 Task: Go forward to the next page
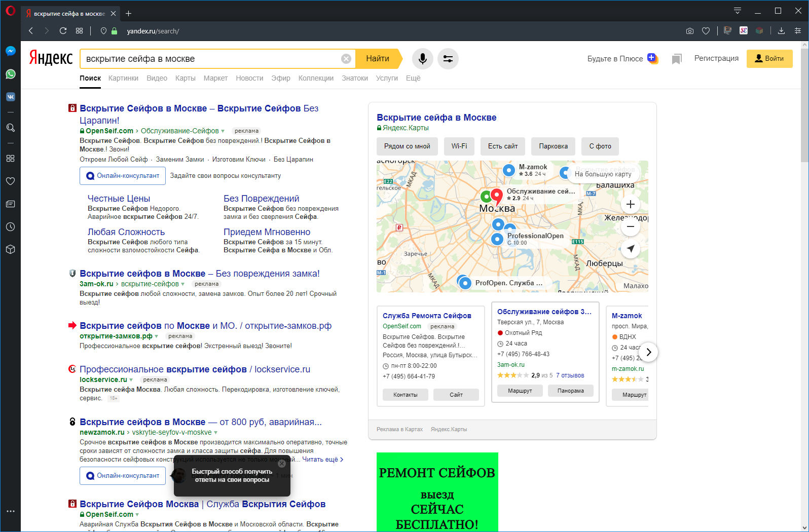(47, 31)
